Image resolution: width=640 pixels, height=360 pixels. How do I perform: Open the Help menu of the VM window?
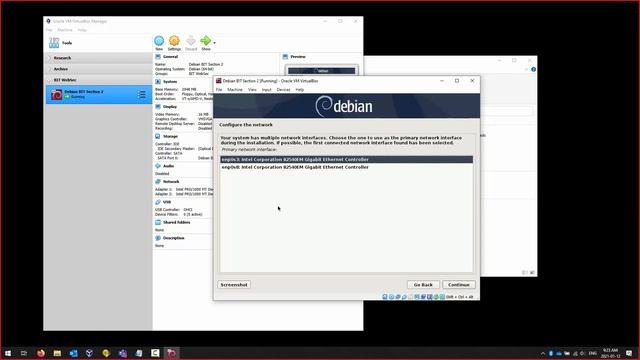[x=300, y=90]
